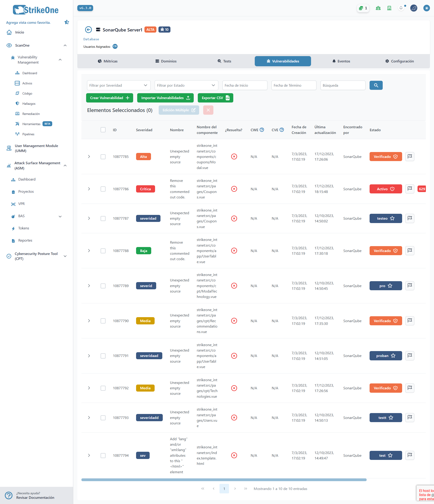Click the Crear Vulnerabilidad button
The width and height of the screenshot is (434, 504).
pos(109,98)
